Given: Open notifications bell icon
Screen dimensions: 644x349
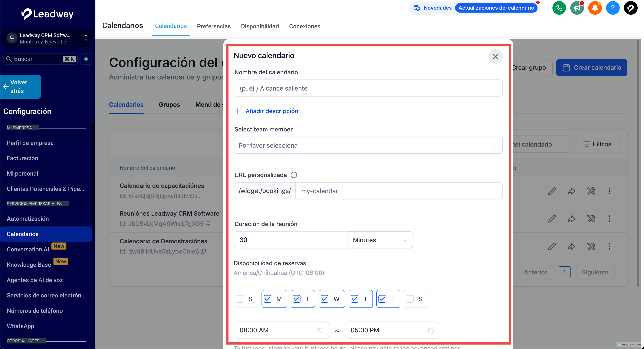Looking at the screenshot, I should pos(595,8).
